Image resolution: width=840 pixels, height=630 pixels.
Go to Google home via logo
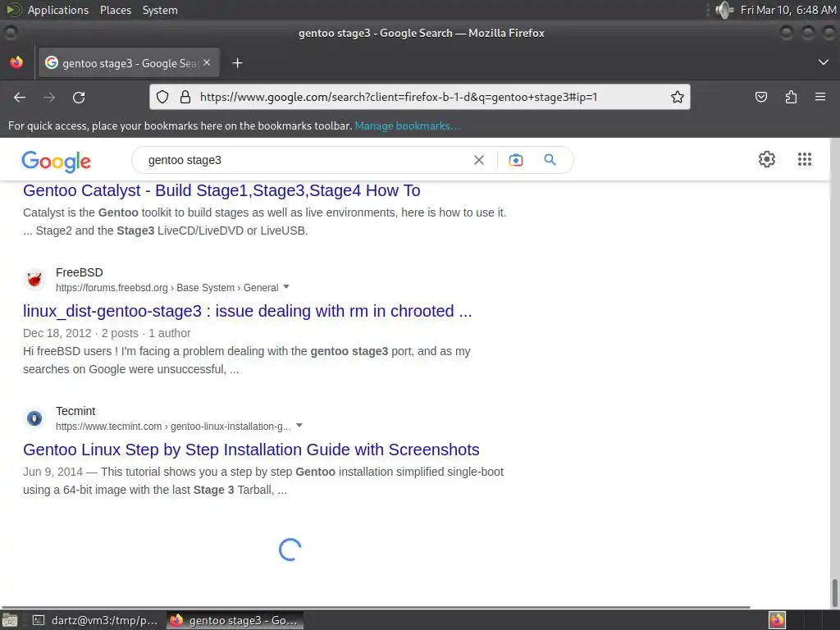[x=57, y=161]
